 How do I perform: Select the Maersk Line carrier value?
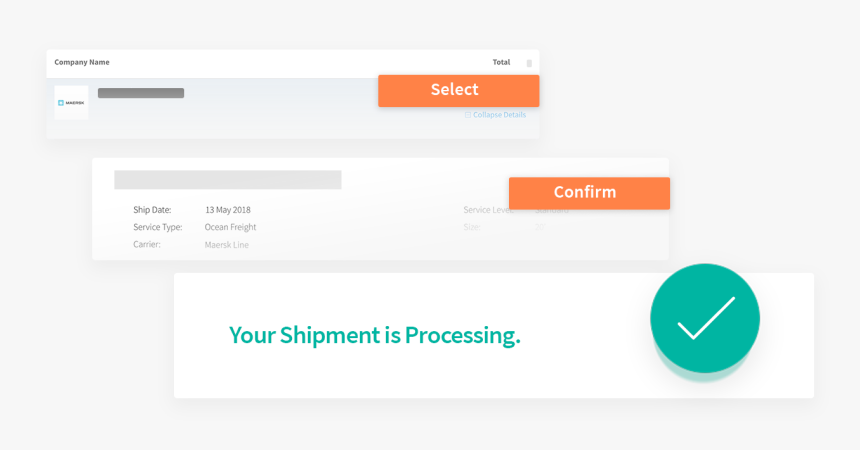(x=227, y=244)
